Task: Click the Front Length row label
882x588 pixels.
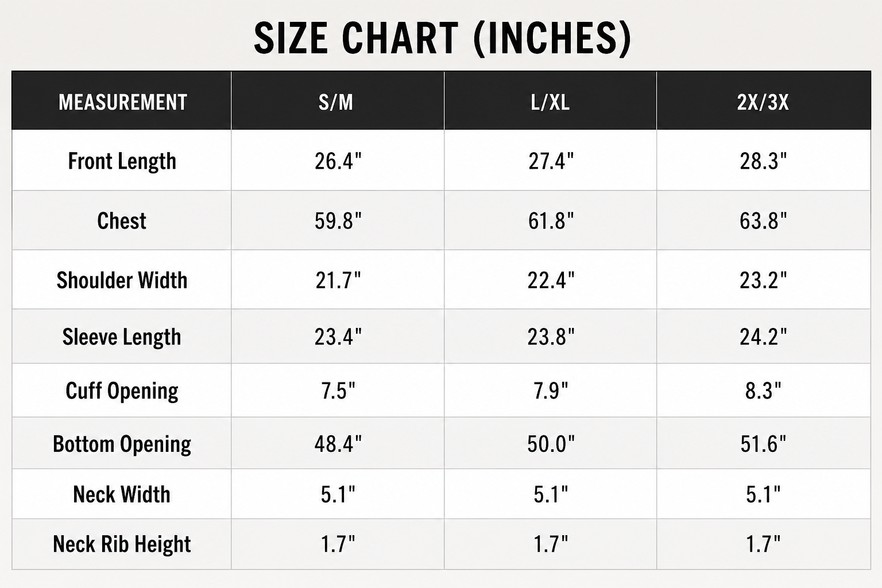Action: click(122, 161)
